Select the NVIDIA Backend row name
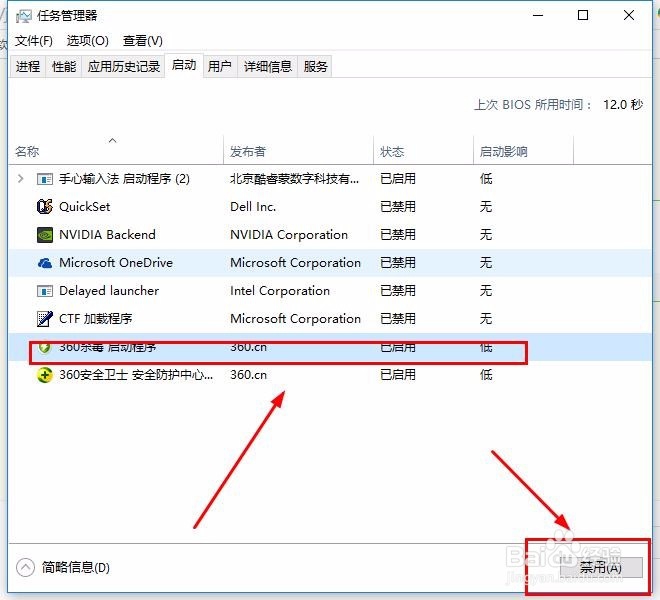This screenshot has height=600, width=660. click(107, 235)
